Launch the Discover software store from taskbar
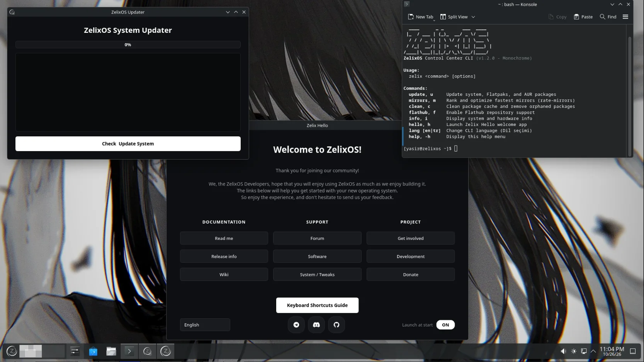 [93, 351]
